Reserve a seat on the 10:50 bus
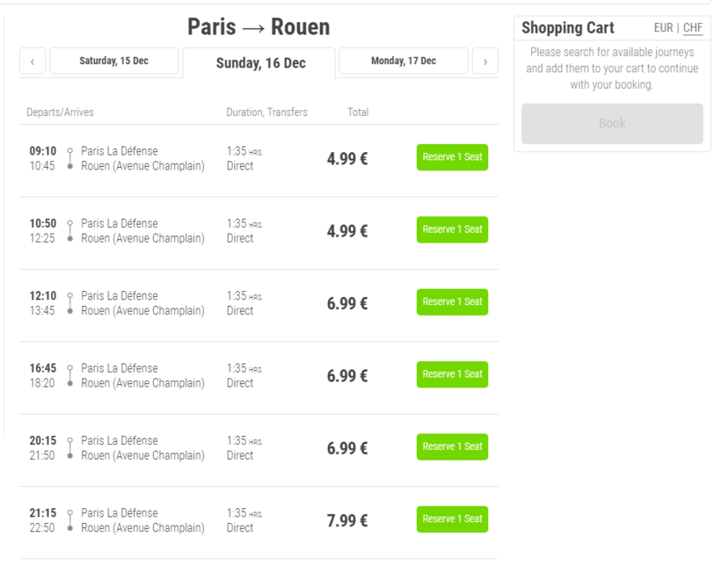The width and height of the screenshot is (721, 588). (452, 229)
